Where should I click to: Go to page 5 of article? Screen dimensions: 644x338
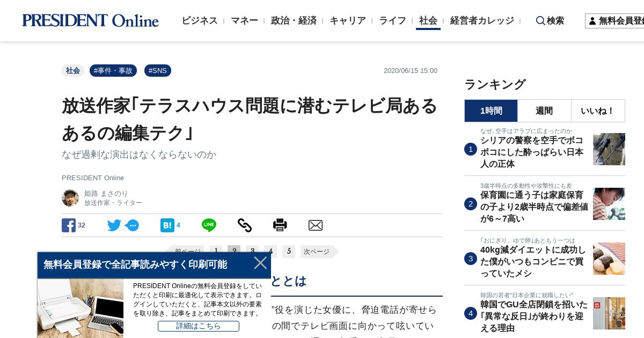289,252
